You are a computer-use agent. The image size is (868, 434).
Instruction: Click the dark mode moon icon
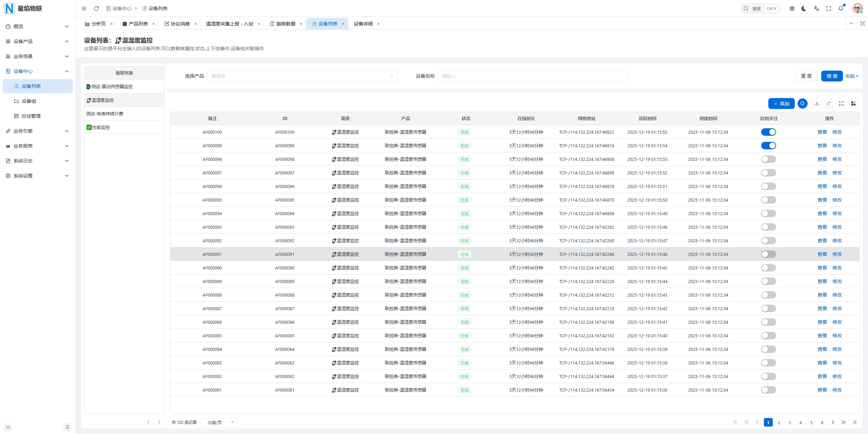804,8
